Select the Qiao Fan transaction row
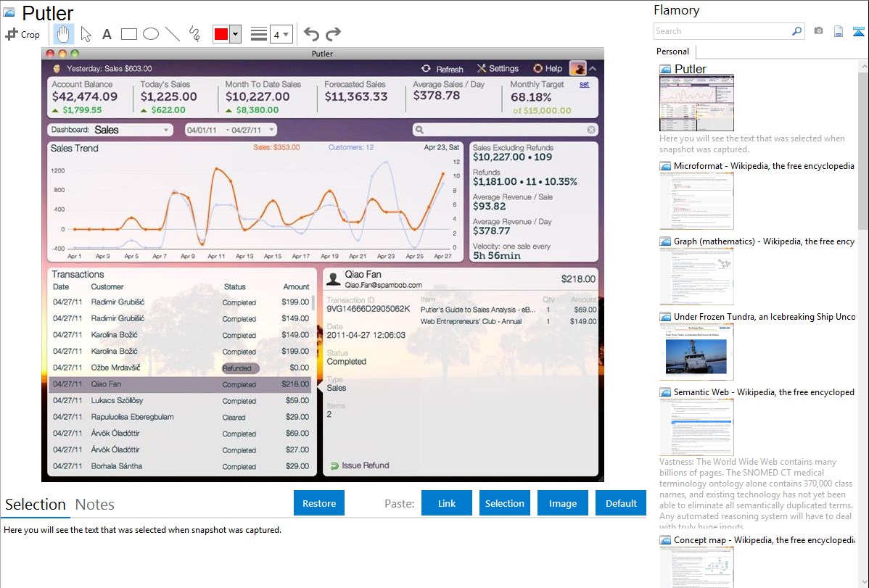Viewport: 869px width, 588px height. coord(181,384)
